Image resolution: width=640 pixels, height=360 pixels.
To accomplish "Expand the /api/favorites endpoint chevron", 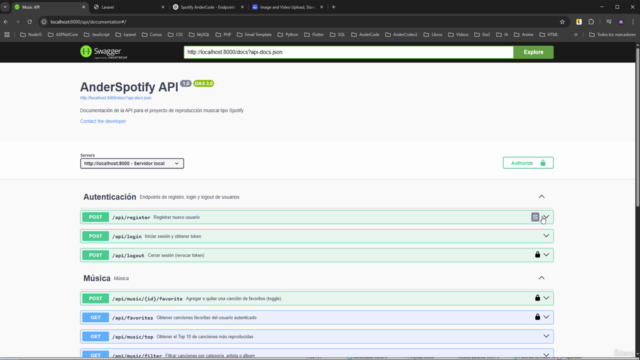I will click(546, 317).
